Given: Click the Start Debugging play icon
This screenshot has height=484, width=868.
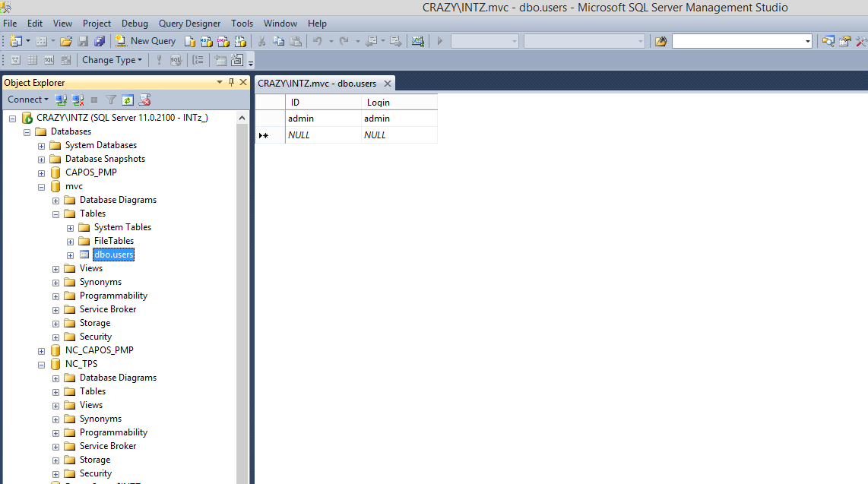Looking at the screenshot, I should [x=439, y=41].
